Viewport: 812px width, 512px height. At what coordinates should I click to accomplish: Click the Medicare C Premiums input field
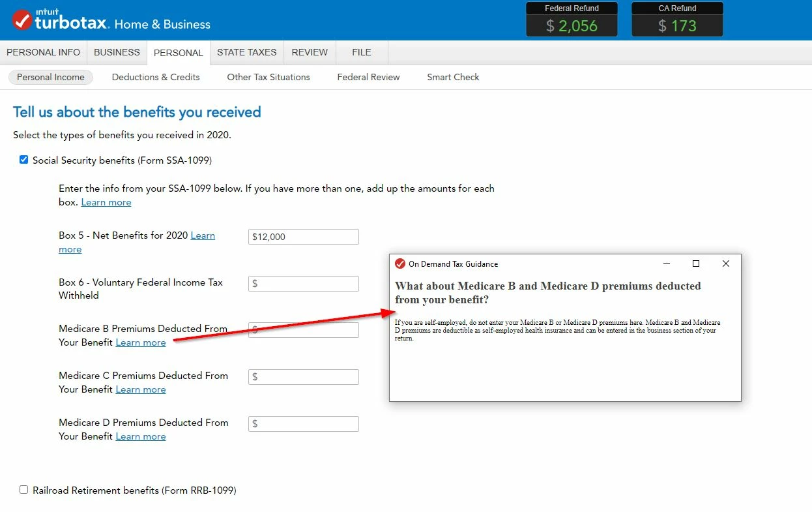(304, 377)
